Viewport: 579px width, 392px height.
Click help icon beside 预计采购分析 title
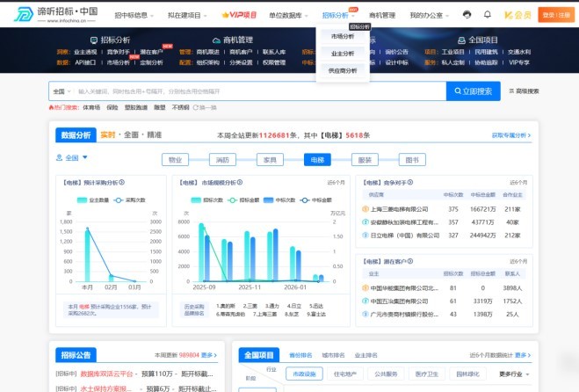click(x=121, y=183)
